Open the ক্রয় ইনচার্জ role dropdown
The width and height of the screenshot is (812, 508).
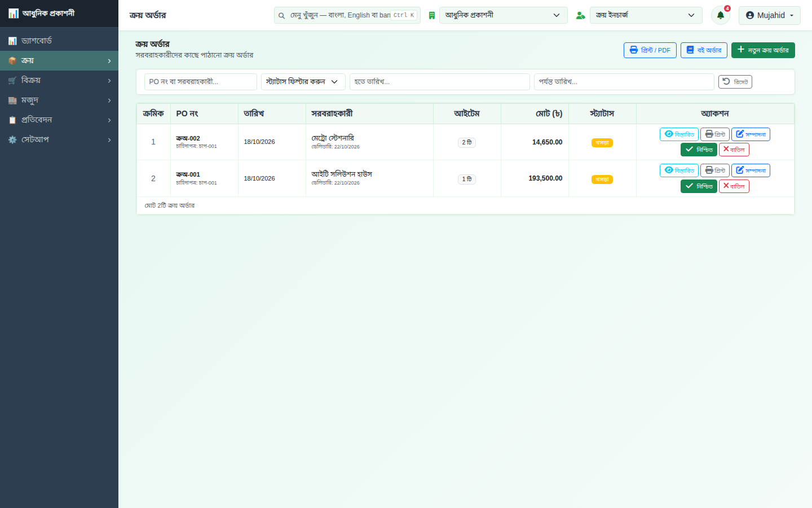tap(646, 15)
